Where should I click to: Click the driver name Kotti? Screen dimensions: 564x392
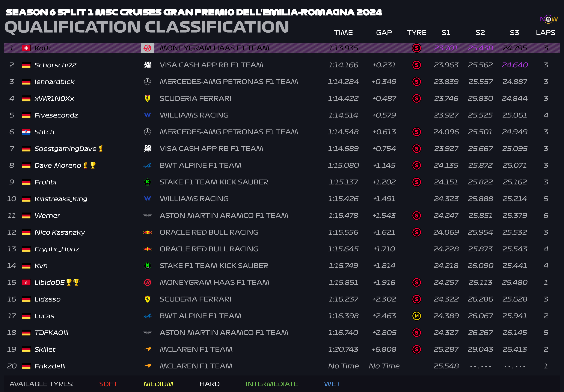click(x=42, y=48)
